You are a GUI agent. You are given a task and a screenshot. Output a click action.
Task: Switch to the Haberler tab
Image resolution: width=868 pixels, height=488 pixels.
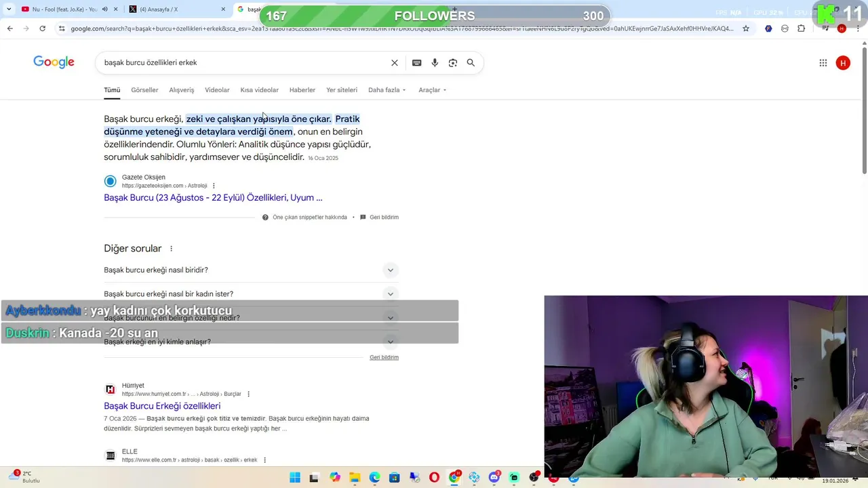302,90
